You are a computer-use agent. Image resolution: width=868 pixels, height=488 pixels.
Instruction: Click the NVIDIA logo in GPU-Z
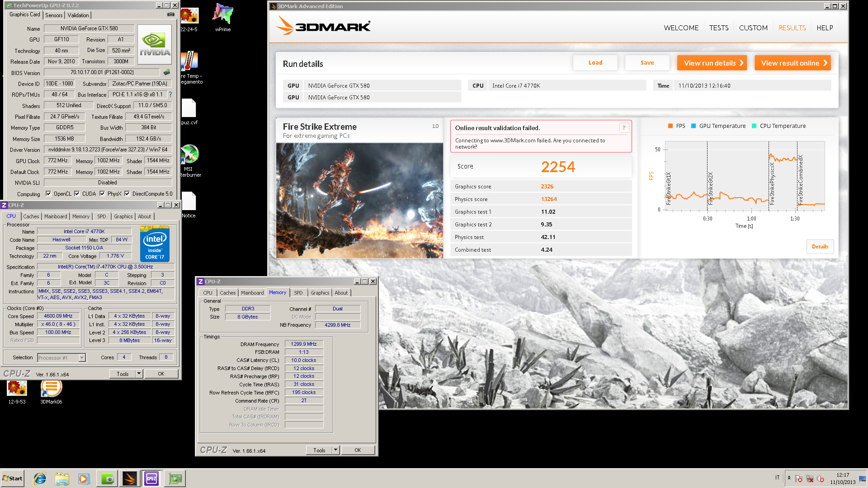click(x=155, y=44)
